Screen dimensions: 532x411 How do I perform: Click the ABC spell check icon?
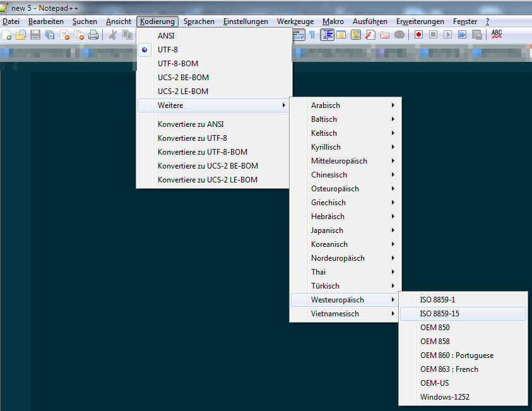[x=497, y=35]
